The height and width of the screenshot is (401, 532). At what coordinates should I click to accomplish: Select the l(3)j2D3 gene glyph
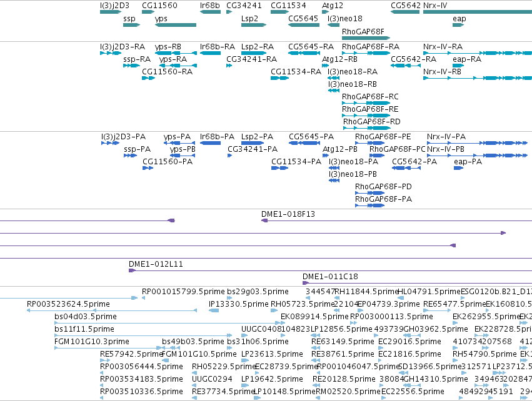point(111,12)
